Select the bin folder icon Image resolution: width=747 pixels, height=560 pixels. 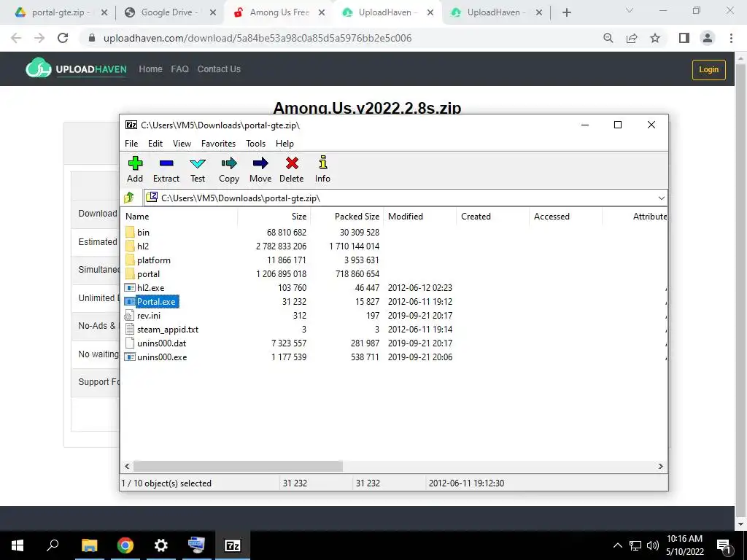[x=130, y=233]
